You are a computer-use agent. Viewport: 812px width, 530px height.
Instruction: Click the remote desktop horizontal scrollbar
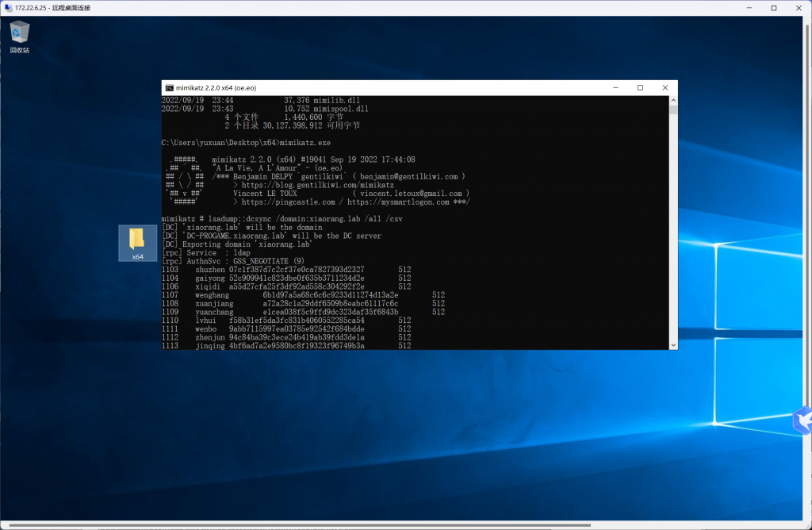[x=299, y=524]
